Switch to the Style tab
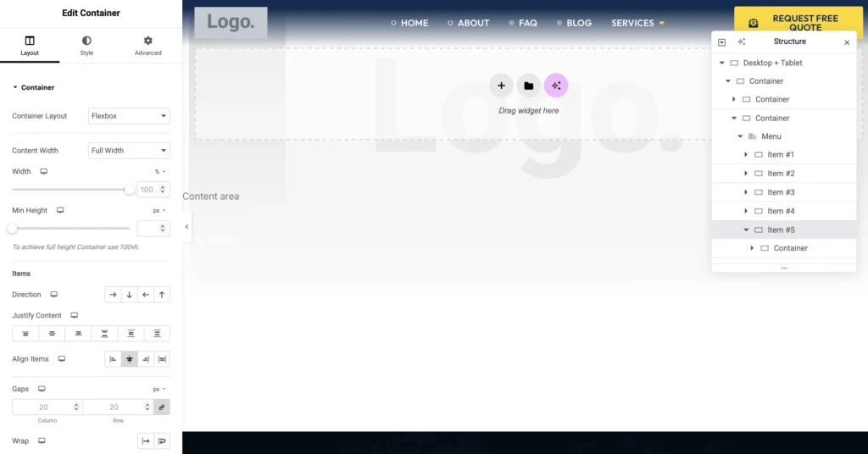This screenshot has width=868, height=454. click(86, 46)
